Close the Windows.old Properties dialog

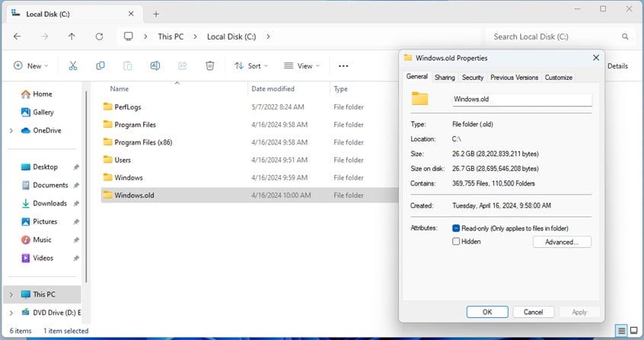pos(596,58)
